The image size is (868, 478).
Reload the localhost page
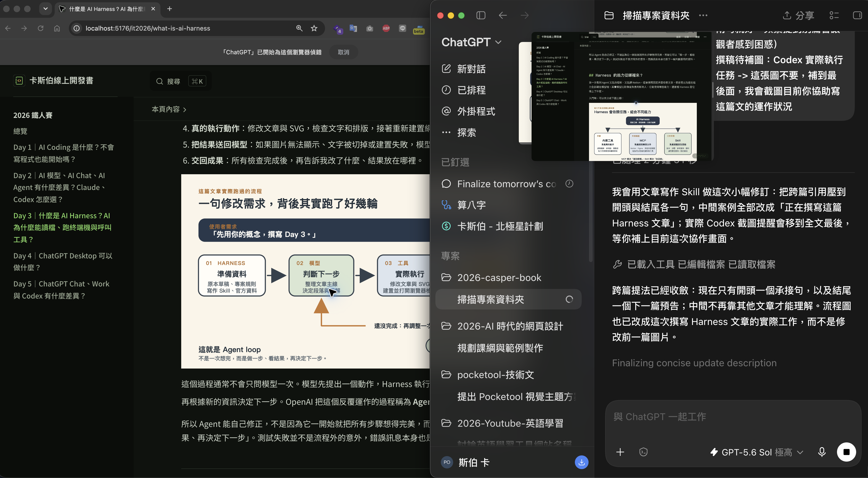40,28
